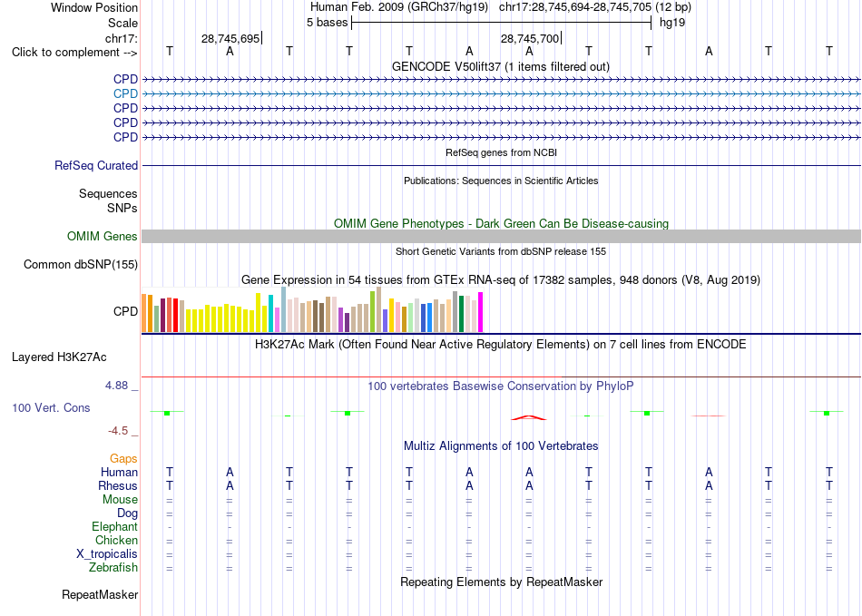862x616 pixels.
Task: Select the light-blue CPD transcript label
Action: point(125,94)
